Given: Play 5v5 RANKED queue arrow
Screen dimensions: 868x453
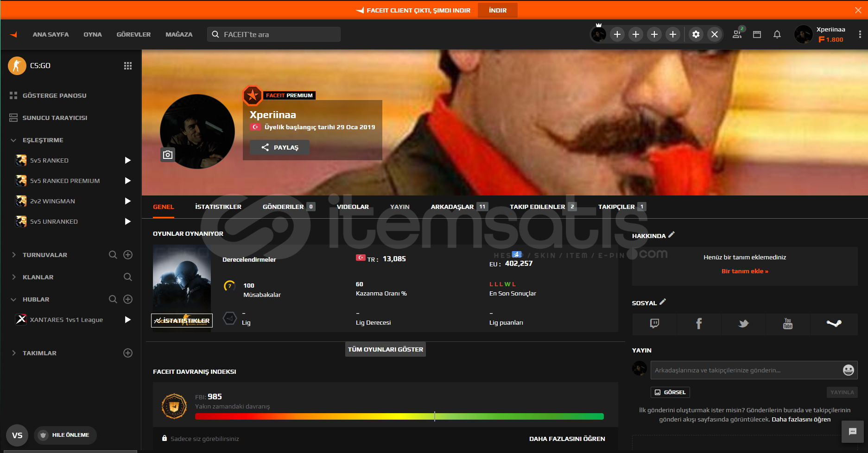Looking at the screenshot, I should (x=128, y=160).
